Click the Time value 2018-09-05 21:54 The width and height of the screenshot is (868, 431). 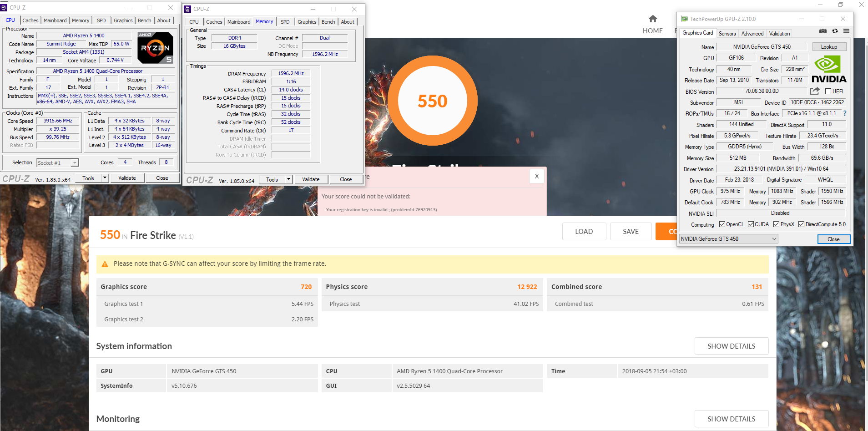[x=655, y=371]
